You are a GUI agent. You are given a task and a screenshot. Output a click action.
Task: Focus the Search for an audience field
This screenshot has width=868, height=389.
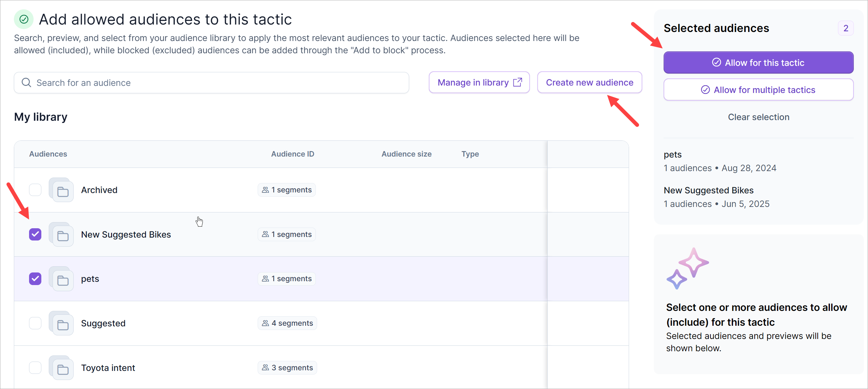point(216,83)
